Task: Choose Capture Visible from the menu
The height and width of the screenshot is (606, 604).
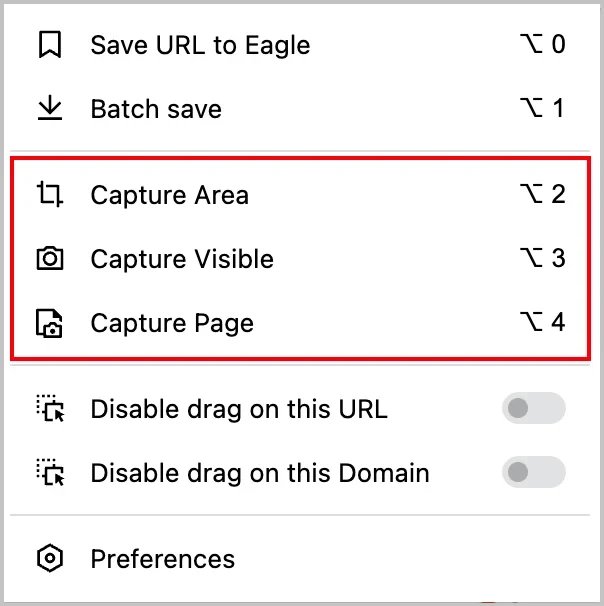Action: [x=300, y=258]
